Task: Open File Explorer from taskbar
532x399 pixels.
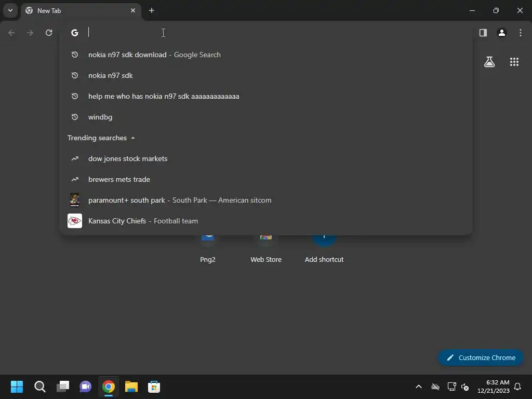Action: click(131, 387)
